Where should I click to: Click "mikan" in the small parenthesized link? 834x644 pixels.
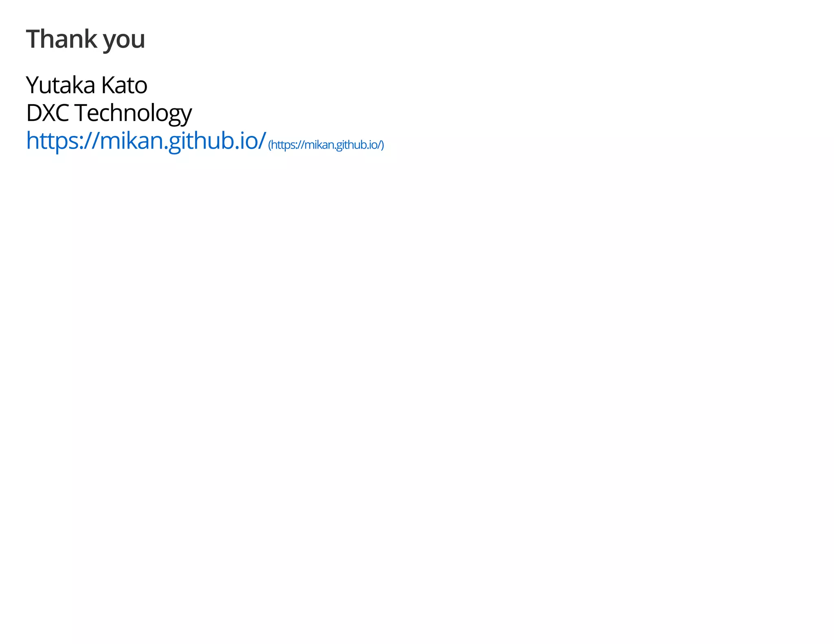[x=320, y=145]
